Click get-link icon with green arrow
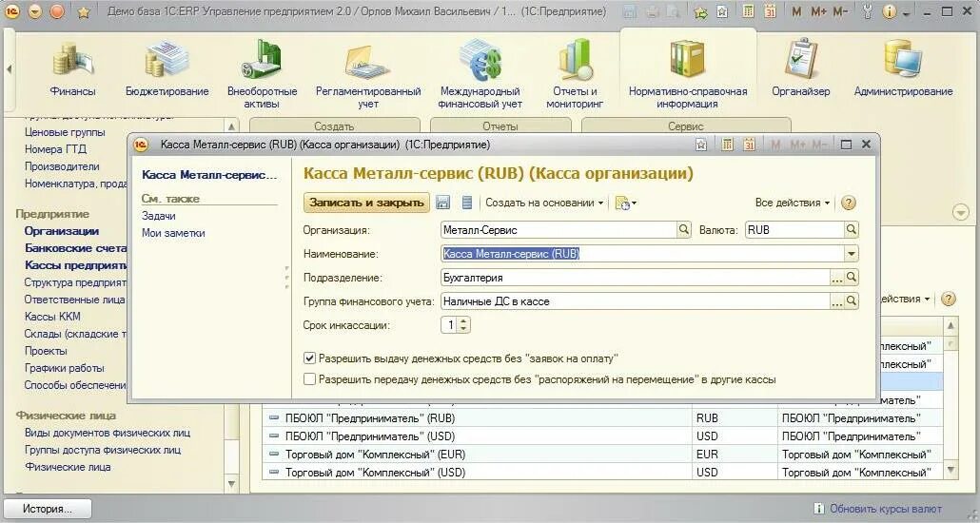Viewport: 980px width, 523px height. (x=700, y=11)
